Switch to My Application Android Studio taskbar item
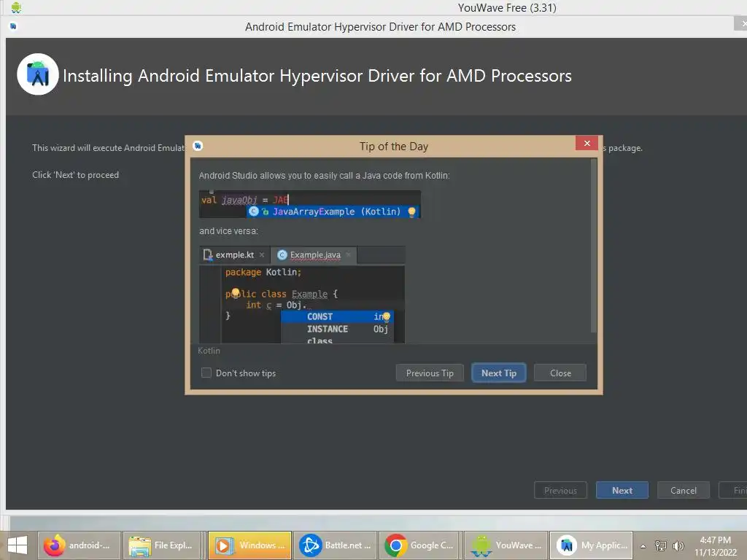 point(591,545)
